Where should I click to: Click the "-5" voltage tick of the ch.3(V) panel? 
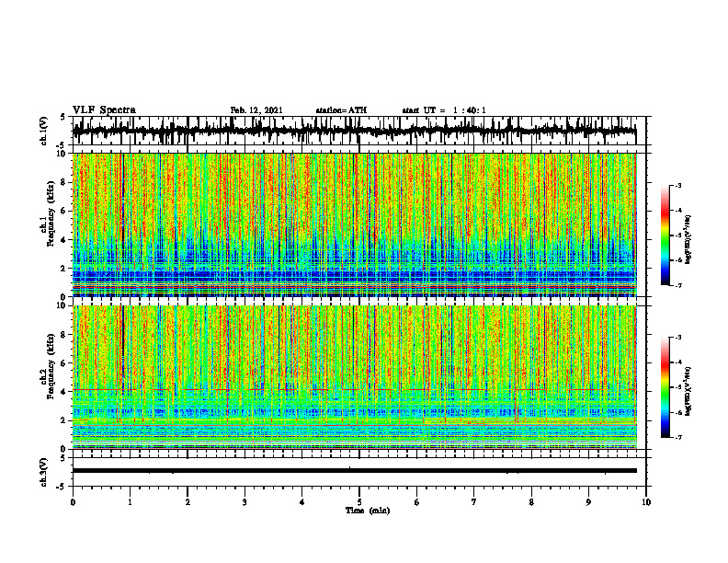[x=62, y=487]
